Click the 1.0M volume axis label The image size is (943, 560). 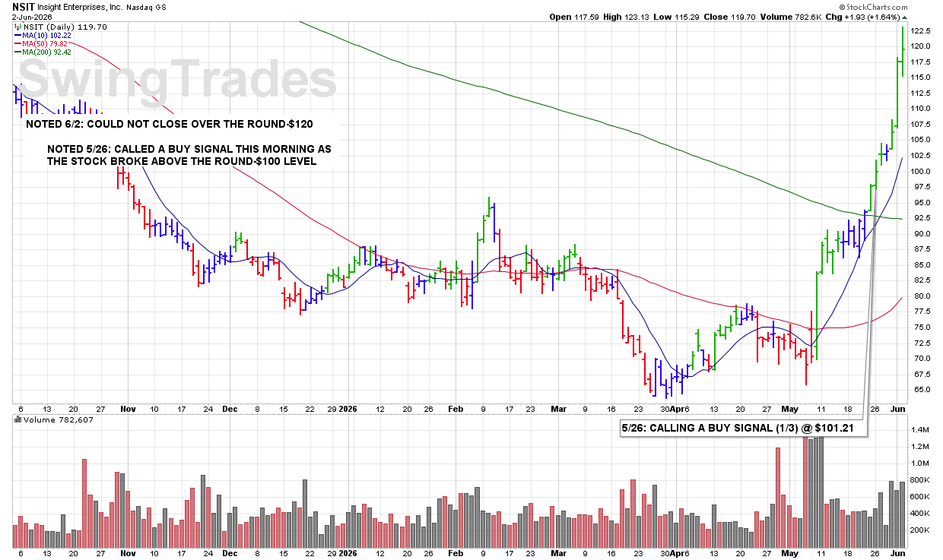pos(919,464)
